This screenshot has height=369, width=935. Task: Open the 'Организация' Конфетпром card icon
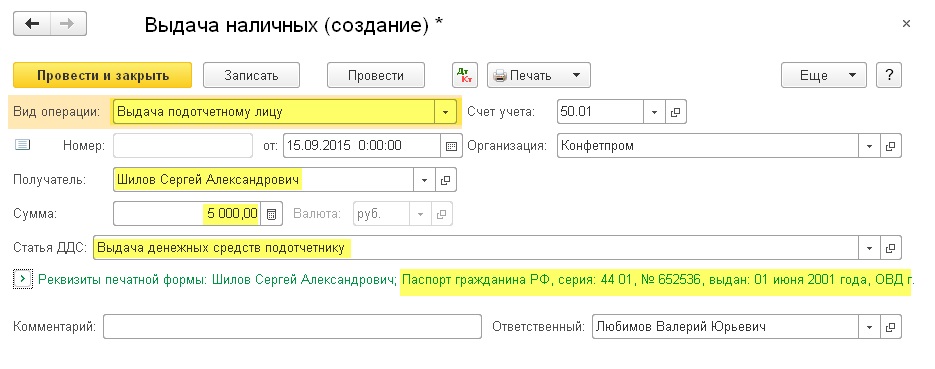pyautogui.click(x=890, y=146)
